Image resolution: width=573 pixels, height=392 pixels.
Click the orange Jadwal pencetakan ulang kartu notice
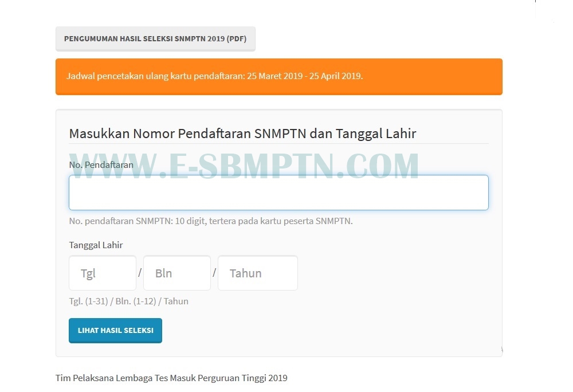click(279, 77)
